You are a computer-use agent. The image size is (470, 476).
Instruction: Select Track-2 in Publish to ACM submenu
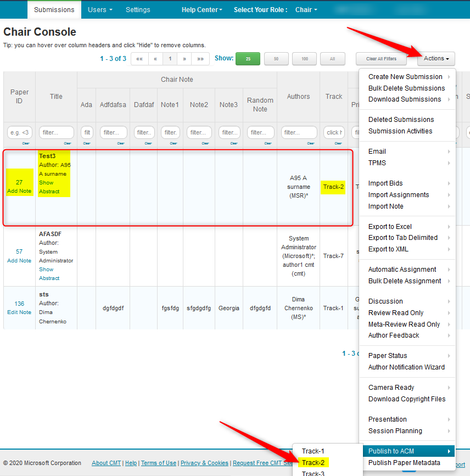coord(313,462)
